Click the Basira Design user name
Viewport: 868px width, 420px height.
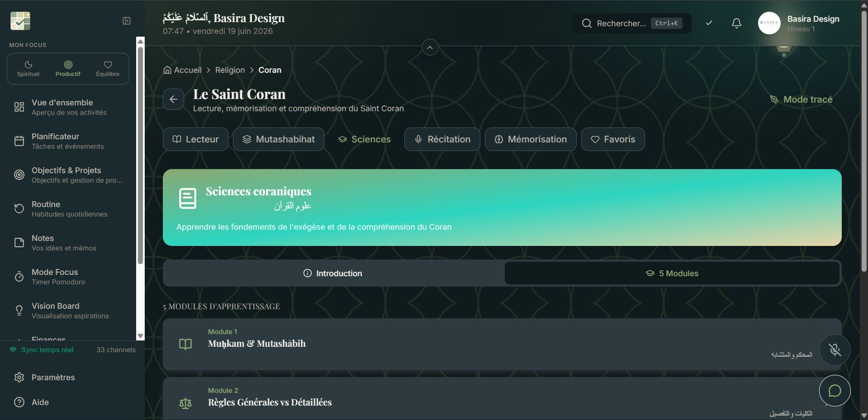(x=813, y=19)
